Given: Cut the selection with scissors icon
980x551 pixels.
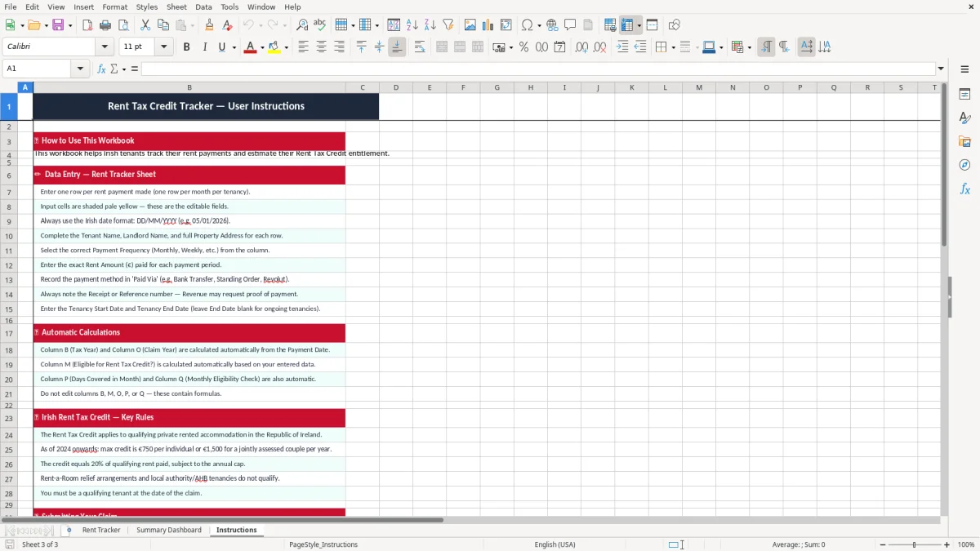Looking at the screenshot, I should point(145,24).
